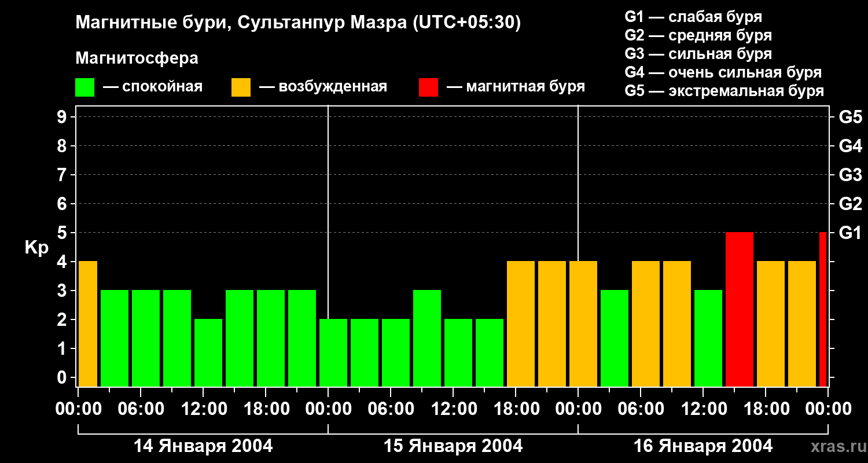The height and width of the screenshot is (463, 868).
Task: Click the 12:00 time label for 16 January
Action: tap(704, 409)
